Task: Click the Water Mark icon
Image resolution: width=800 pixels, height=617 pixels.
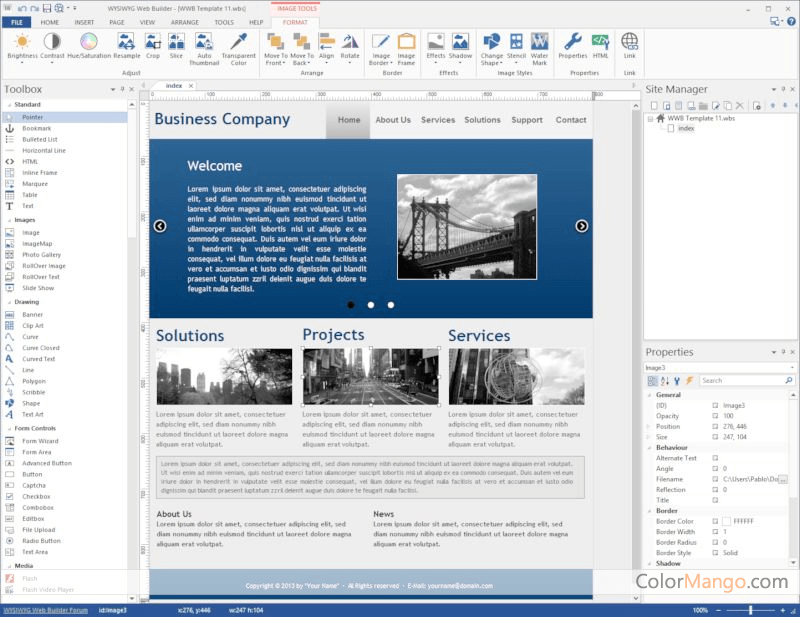Action: pos(540,42)
